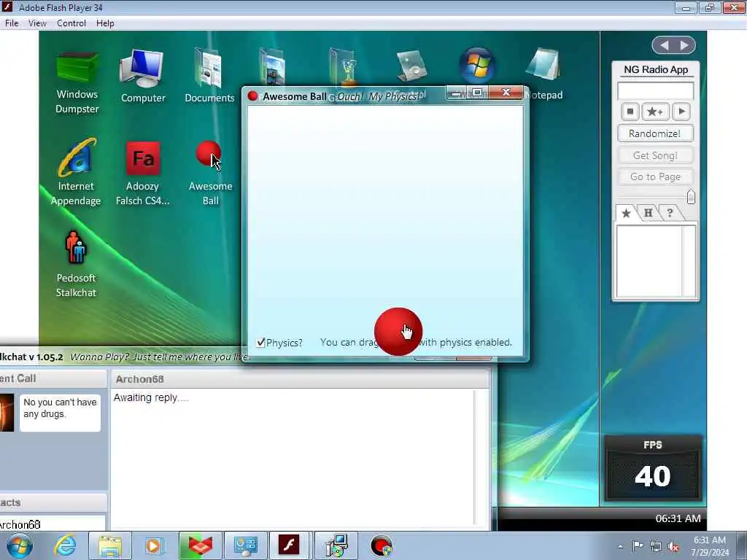
Task: Select the trophy games folder icon
Action: point(342,66)
